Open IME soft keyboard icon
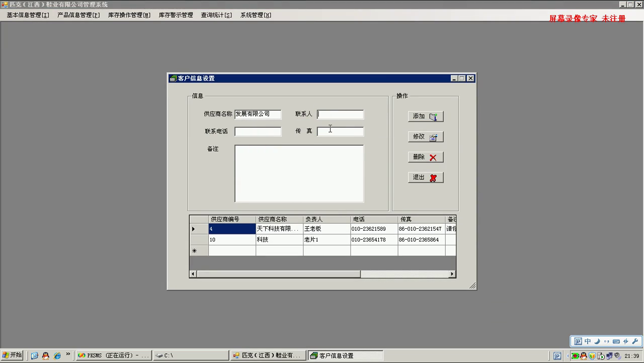 [616, 341]
